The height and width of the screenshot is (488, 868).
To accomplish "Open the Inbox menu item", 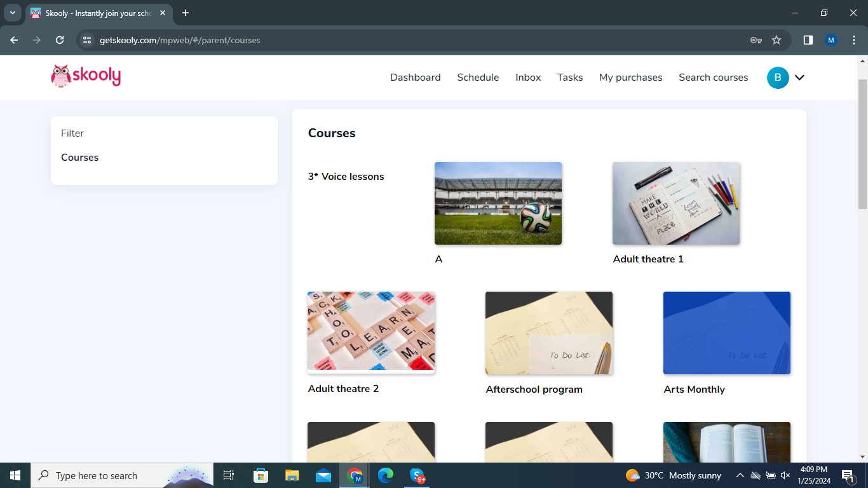I will [528, 78].
